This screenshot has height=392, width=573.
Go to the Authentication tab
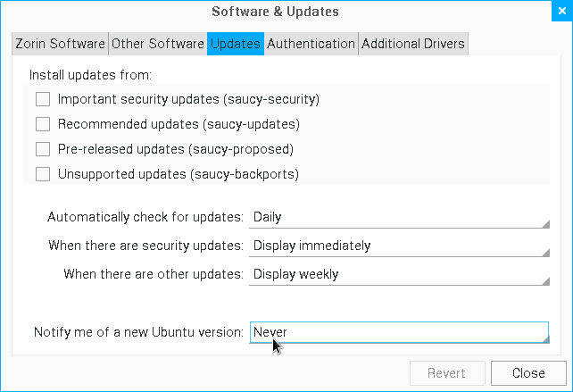click(311, 44)
